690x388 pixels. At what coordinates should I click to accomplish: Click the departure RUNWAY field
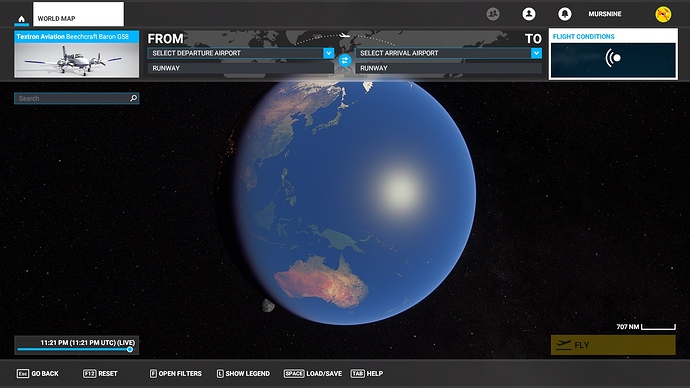[x=241, y=68]
